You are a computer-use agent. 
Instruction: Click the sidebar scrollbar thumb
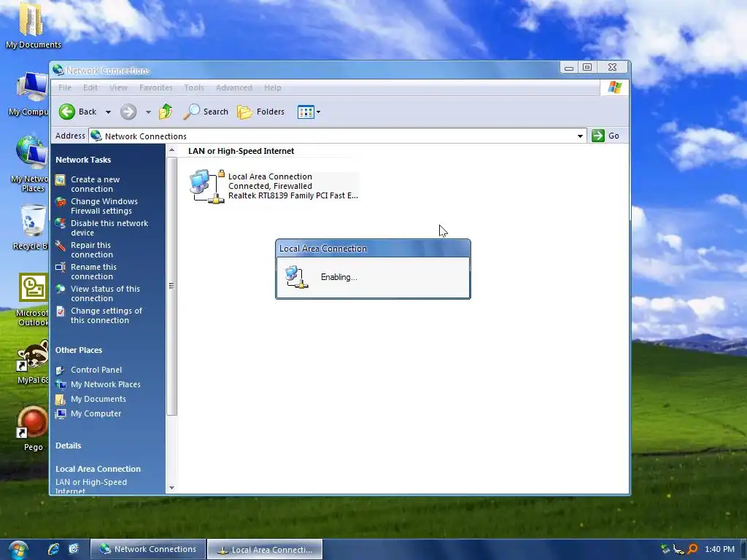tap(171, 286)
